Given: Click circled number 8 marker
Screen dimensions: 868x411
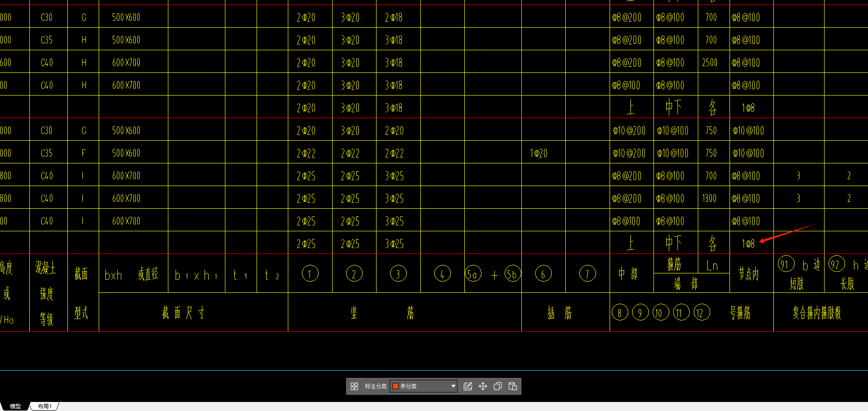Looking at the screenshot, I should click(x=620, y=312).
